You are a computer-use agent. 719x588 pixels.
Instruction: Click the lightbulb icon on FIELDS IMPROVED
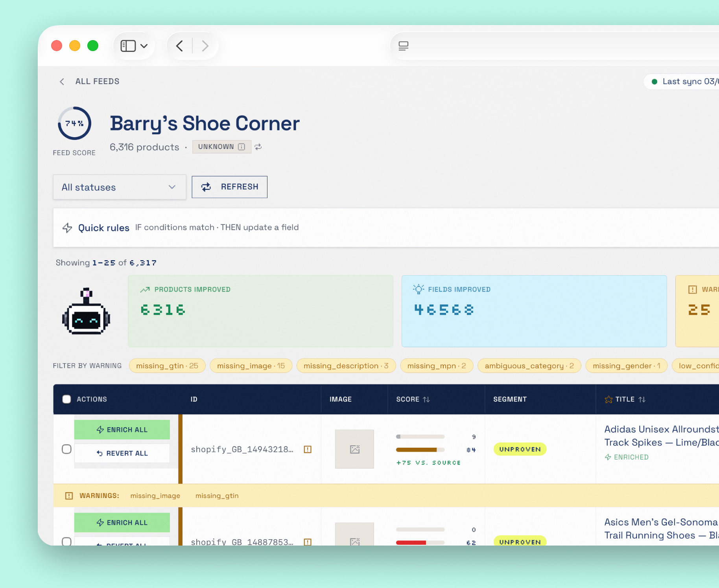tap(418, 289)
